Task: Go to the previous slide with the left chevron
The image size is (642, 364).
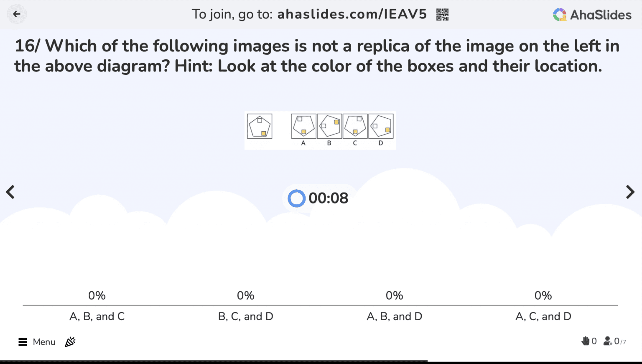Action: 10,192
